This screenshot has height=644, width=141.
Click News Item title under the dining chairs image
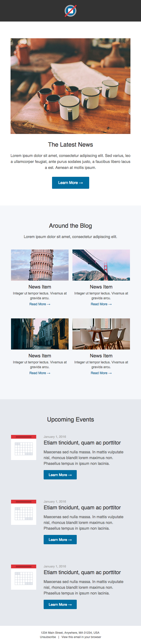pyautogui.click(x=101, y=356)
